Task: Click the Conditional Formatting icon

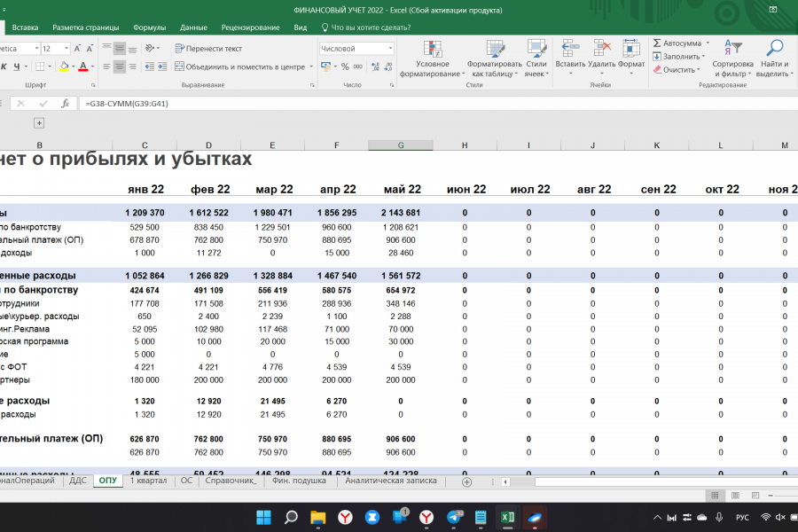Action: point(432,49)
